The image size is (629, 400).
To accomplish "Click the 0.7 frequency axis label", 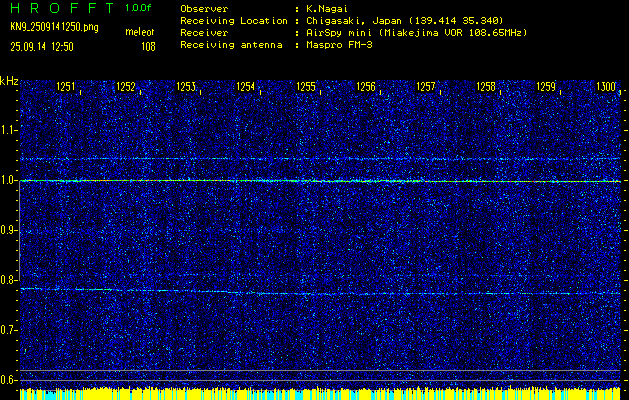I will tap(8, 330).
